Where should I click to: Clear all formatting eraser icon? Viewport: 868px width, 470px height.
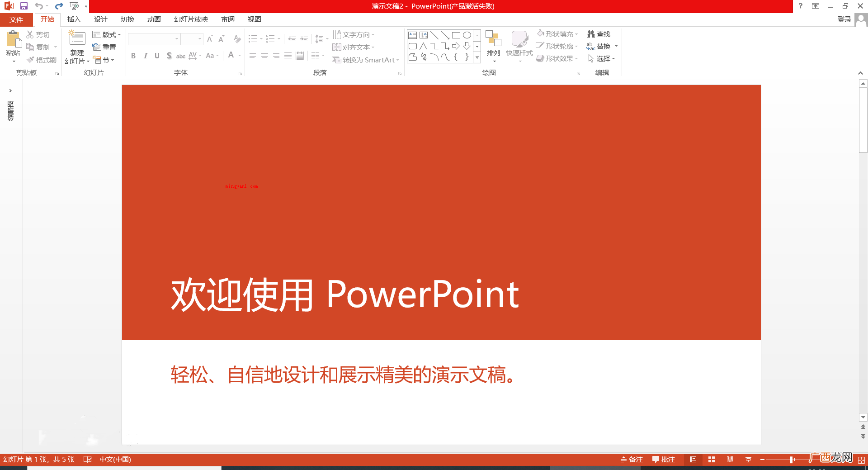coord(237,39)
